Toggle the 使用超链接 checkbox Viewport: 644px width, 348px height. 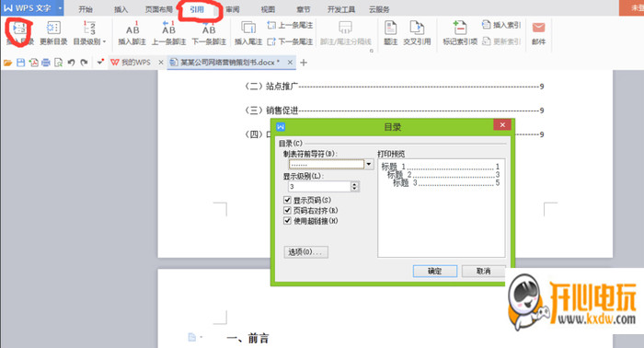coord(287,221)
